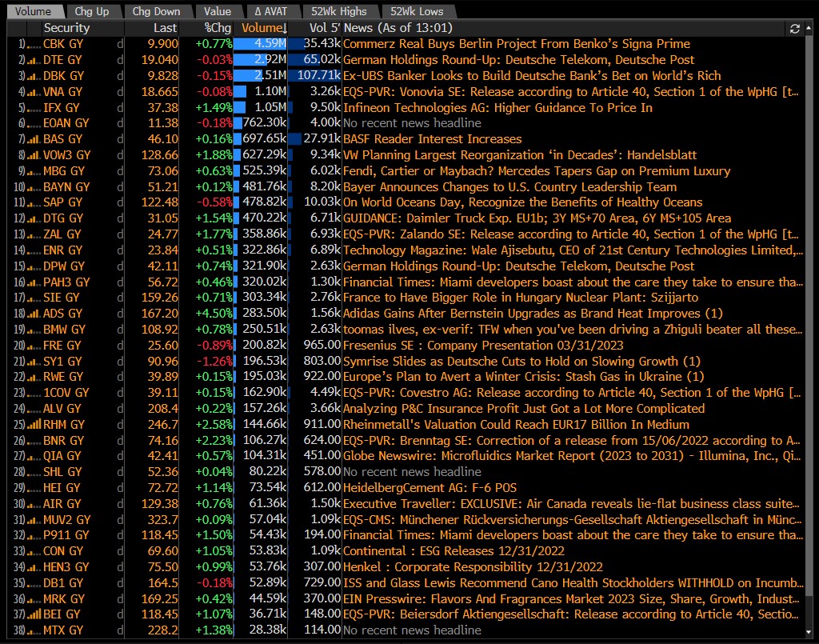
Task: Open the Value tab
Action: click(x=218, y=11)
